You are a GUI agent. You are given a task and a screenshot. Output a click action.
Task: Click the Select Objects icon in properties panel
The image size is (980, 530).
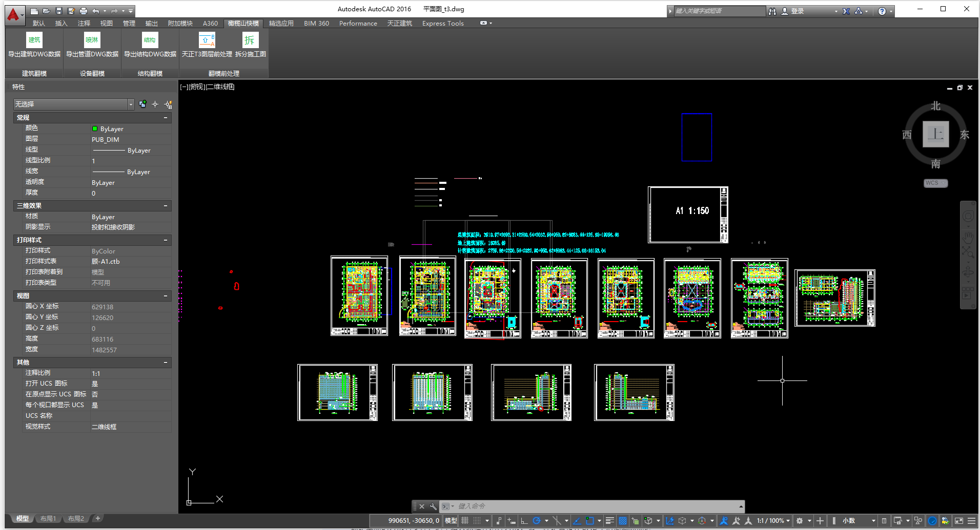pos(155,104)
